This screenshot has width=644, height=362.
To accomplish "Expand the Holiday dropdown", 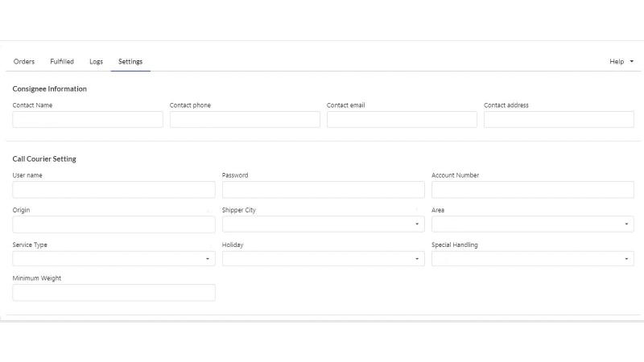I will [324, 258].
